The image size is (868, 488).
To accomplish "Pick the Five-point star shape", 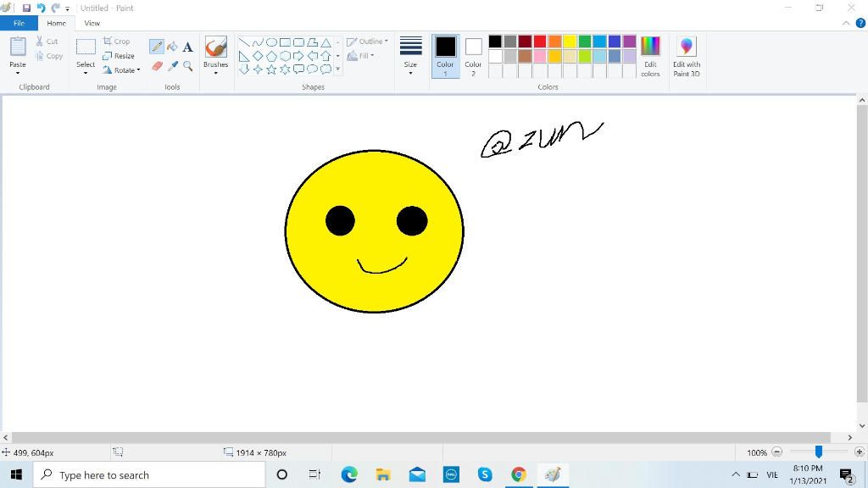I will click(x=271, y=69).
